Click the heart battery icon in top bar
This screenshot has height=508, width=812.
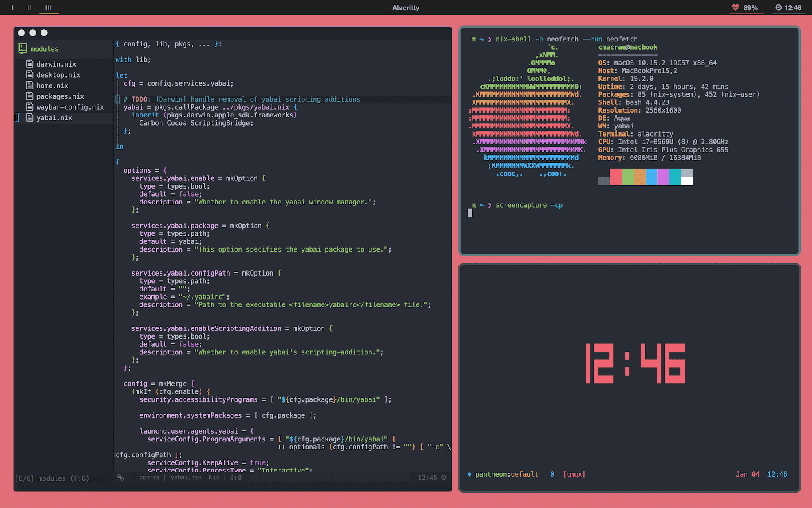[735, 8]
